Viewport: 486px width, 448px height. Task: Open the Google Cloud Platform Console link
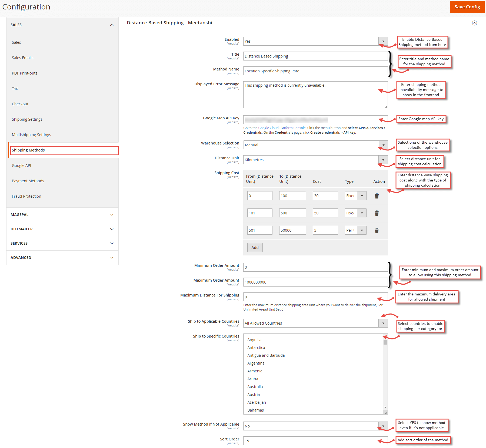(x=282, y=128)
